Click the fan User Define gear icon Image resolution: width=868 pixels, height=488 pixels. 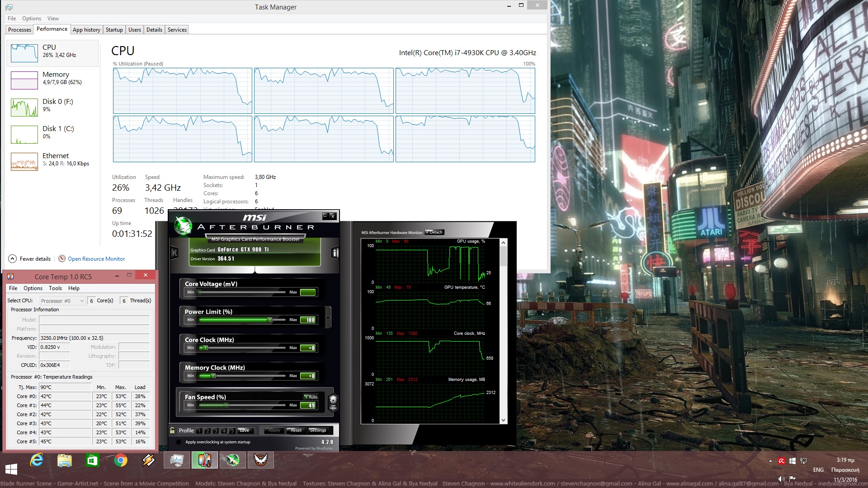click(x=333, y=401)
